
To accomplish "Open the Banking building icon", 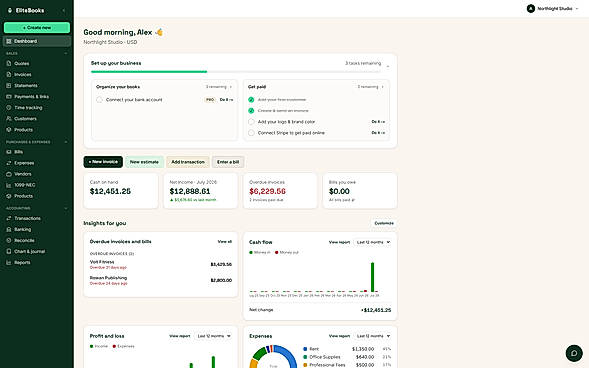I will (9, 229).
